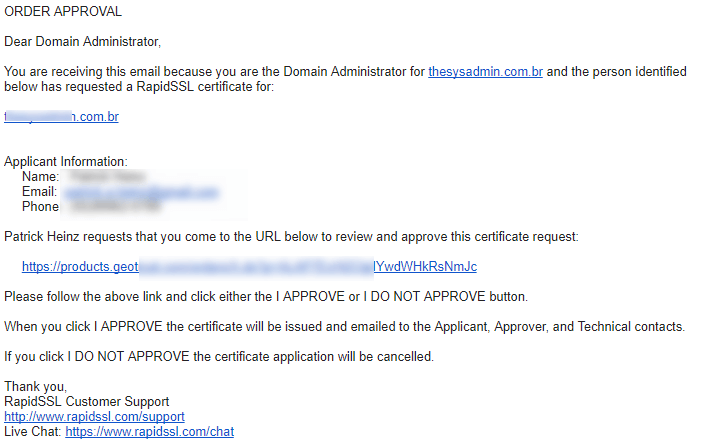Open the Live Chat rapidssl.com/chat link

pyautogui.click(x=150, y=432)
